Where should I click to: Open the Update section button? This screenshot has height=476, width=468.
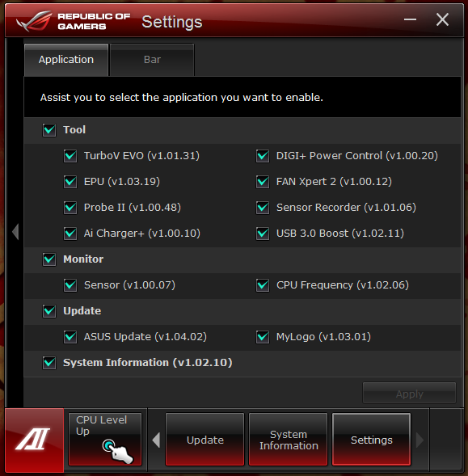pos(205,440)
